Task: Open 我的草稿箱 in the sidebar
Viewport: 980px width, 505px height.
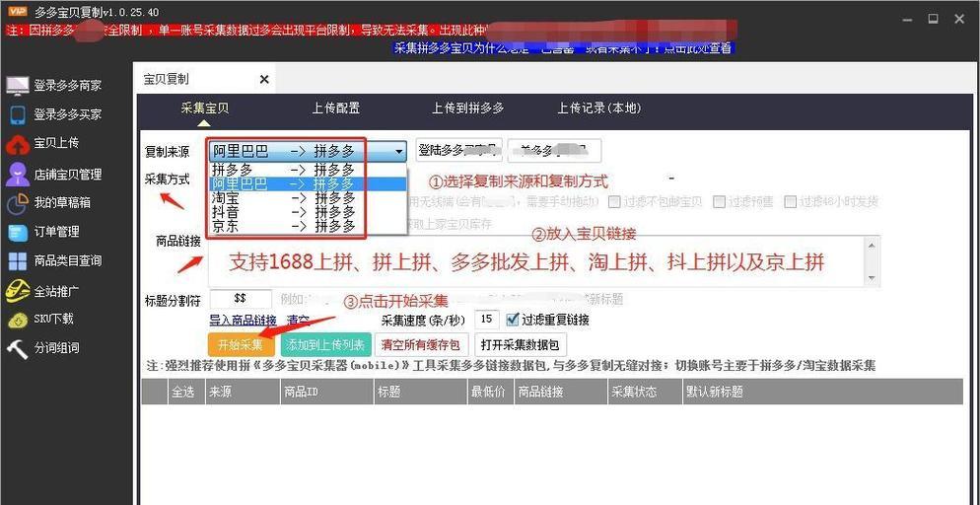Action: tap(48, 203)
